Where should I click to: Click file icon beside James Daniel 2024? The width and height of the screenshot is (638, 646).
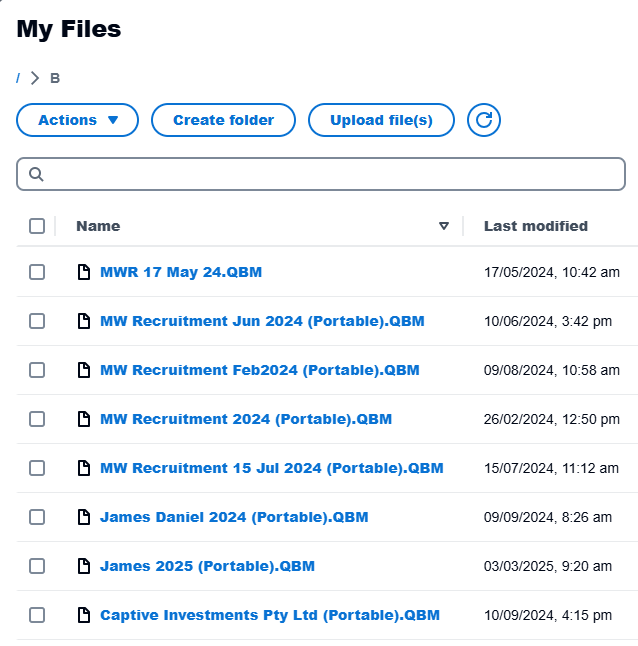coord(84,517)
